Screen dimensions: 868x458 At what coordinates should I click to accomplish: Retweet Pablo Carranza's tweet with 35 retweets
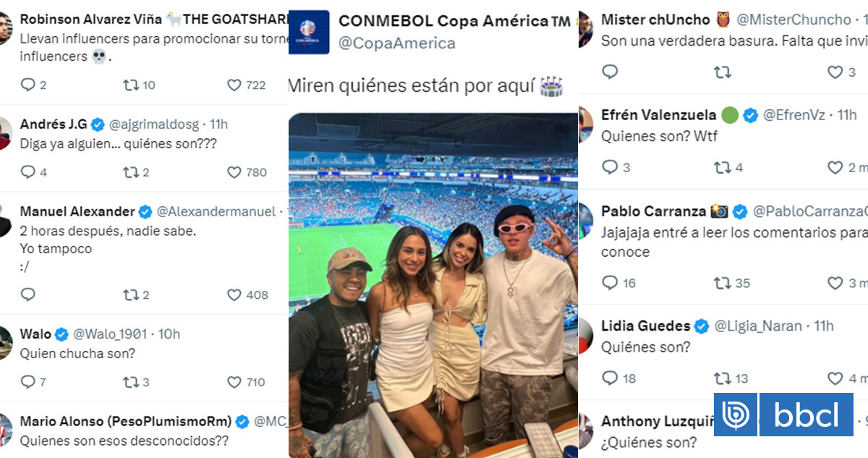[722, 283]
